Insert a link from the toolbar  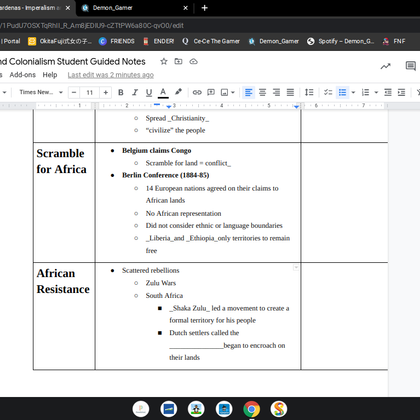[197, 92]
